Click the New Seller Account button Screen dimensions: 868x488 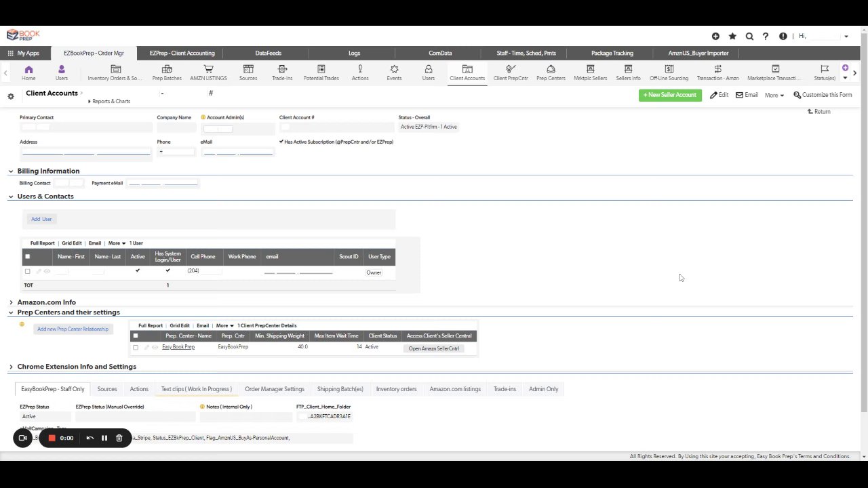click(670, 95)
